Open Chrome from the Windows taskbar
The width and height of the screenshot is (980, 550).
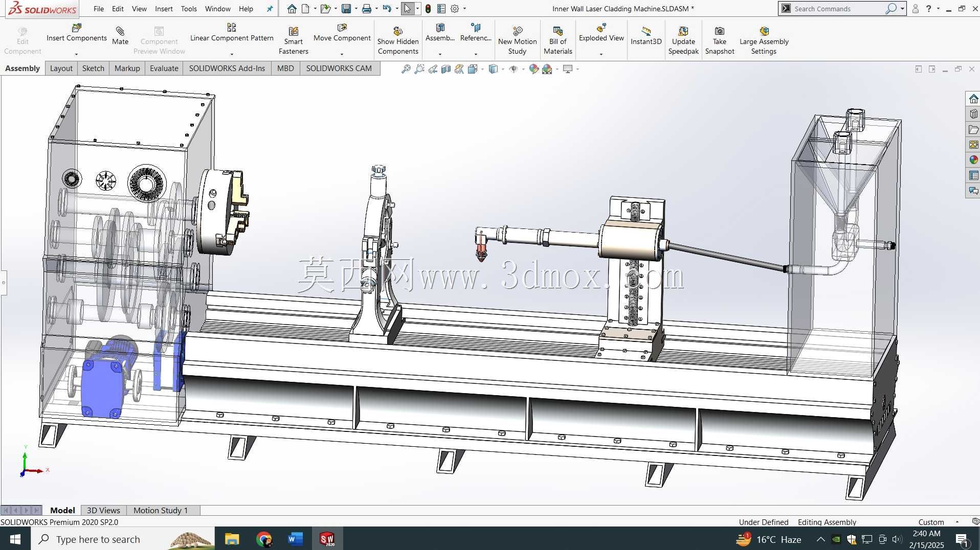pyautogui.click(x=264, y=539)
